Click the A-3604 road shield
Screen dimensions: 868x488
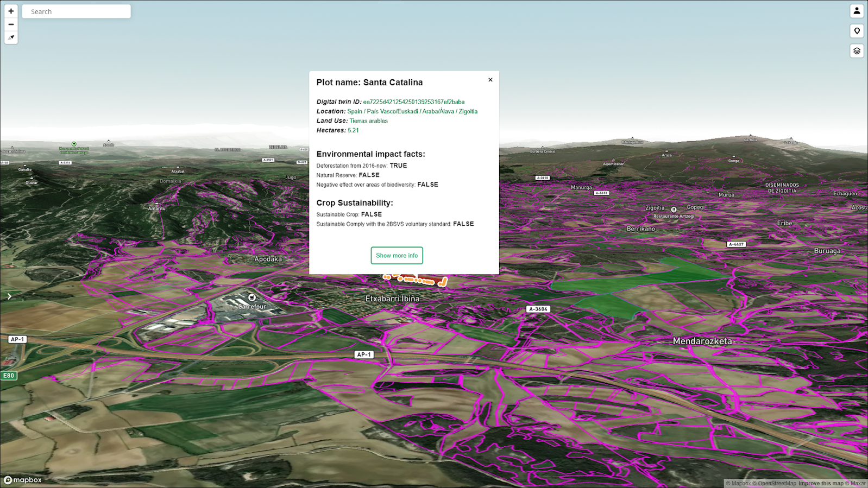538,309
